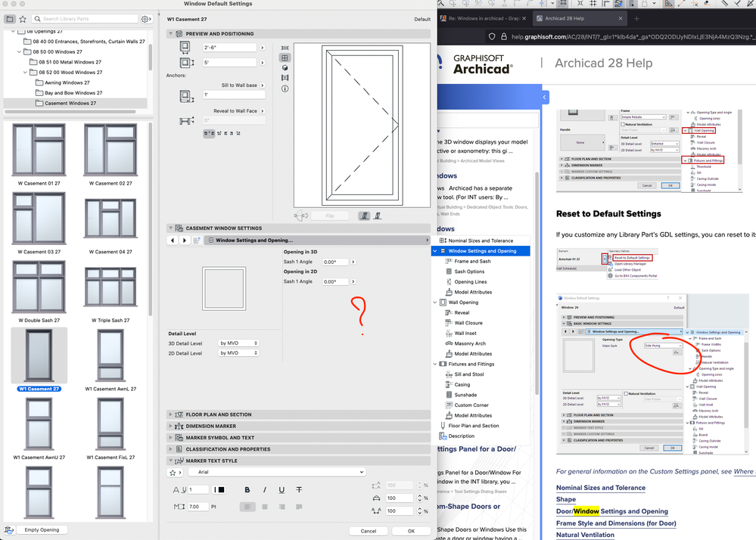Toggle the text wrapping speech bubble icon
Viewport: 756px width, 540px height.
coord(299,507)
